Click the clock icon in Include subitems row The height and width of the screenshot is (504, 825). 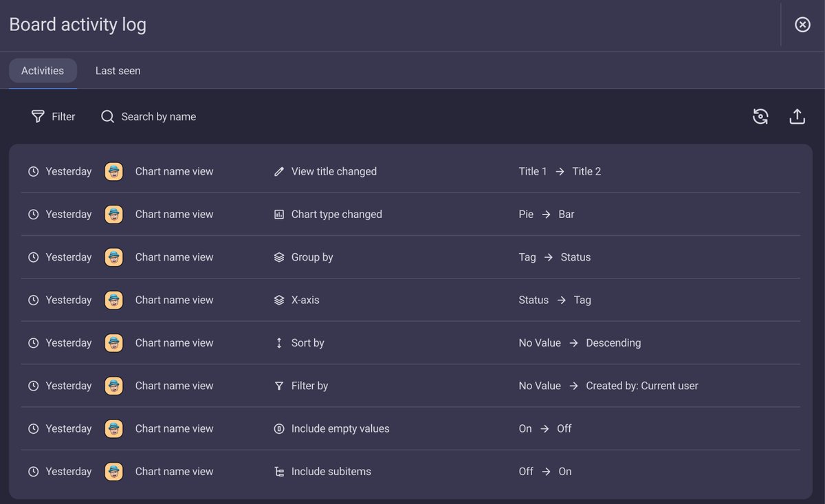point(33,472)
